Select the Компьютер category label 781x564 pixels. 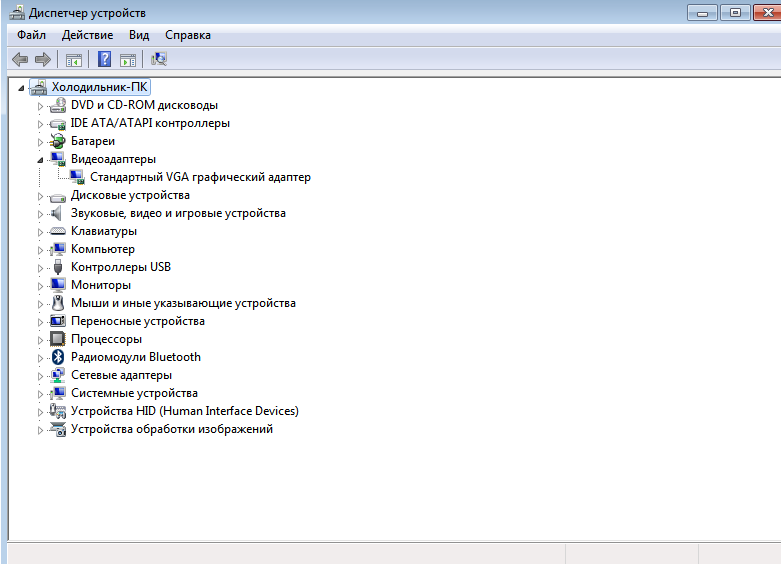click(x=103, y=249)
